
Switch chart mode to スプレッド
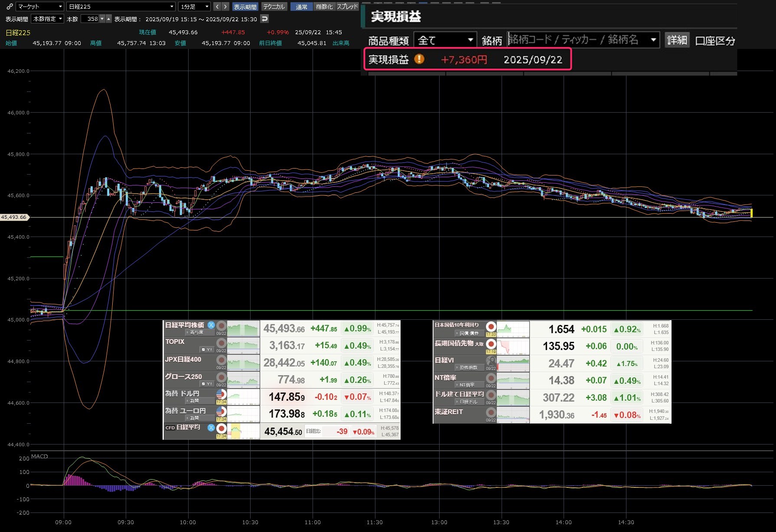348,6
